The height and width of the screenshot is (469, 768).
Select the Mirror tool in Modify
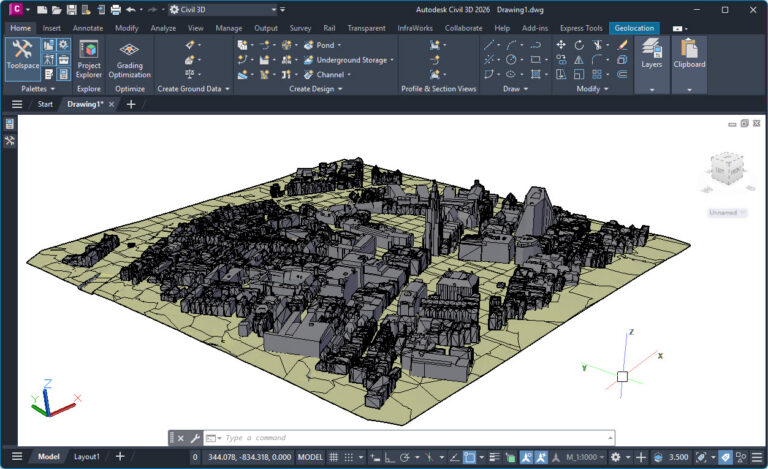[579, 60]
